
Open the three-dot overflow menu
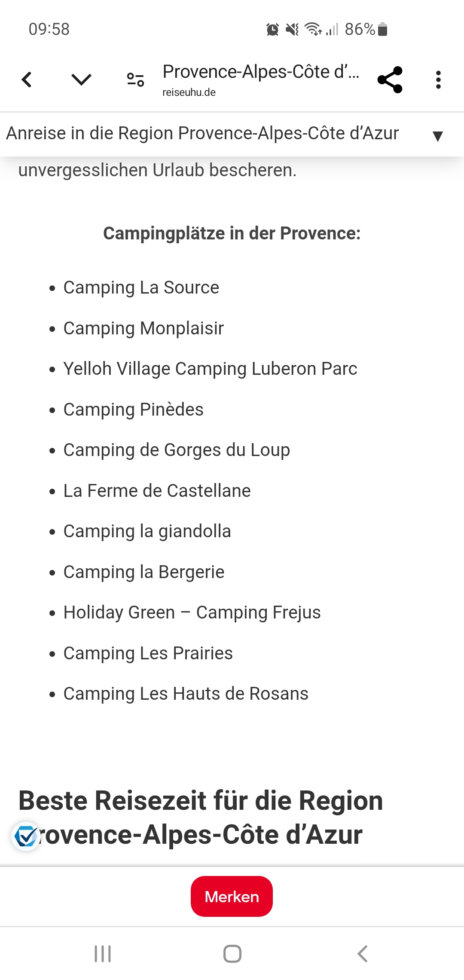pyautogui.click(x=438, y=80)
